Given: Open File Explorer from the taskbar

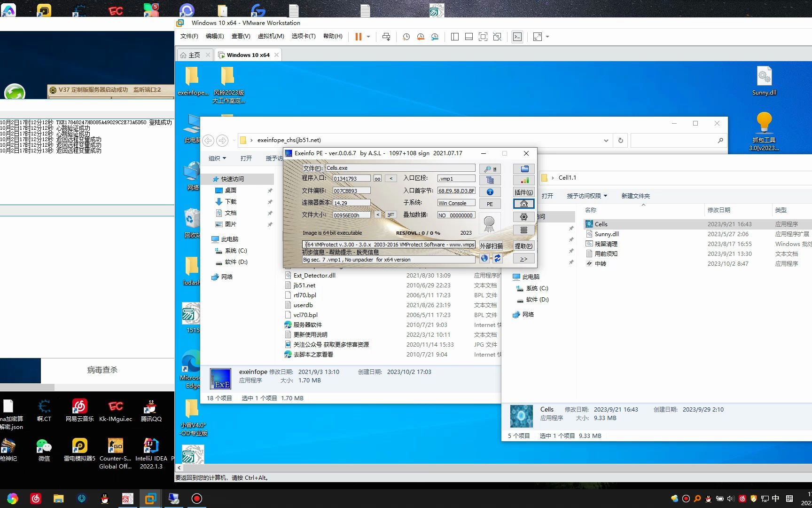Looking at the screenshot, I should [58, 499].
